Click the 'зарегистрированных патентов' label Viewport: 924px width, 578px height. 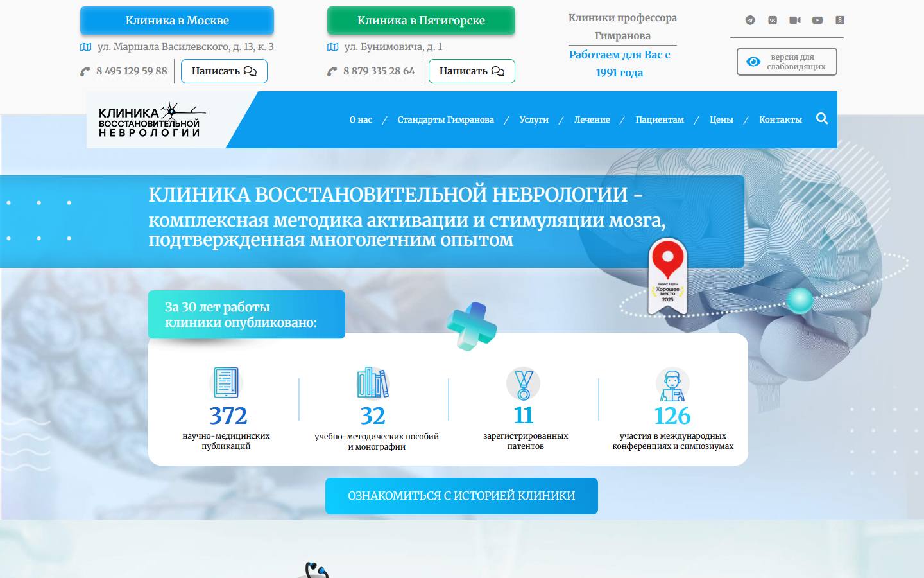[x=526, y=441]
